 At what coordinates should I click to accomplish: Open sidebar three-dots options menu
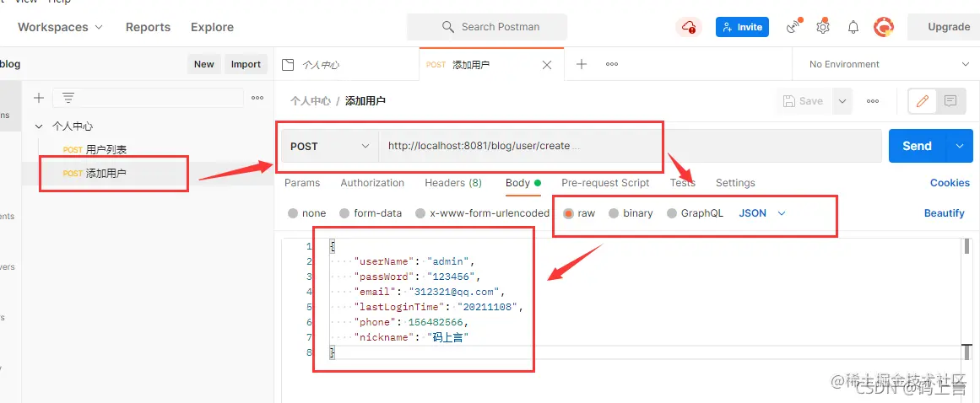(257, 98)
